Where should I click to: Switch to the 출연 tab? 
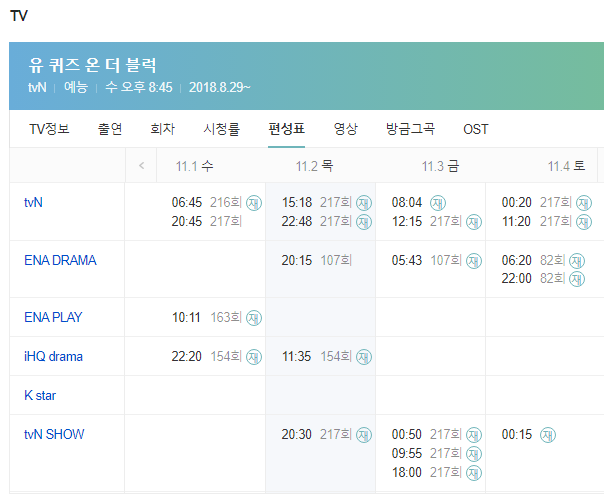coord(110,129)
